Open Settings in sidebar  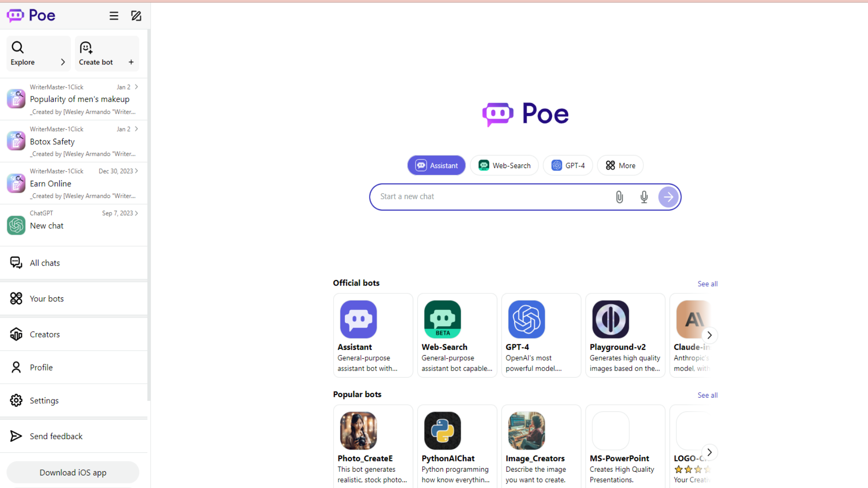[44, 401]
